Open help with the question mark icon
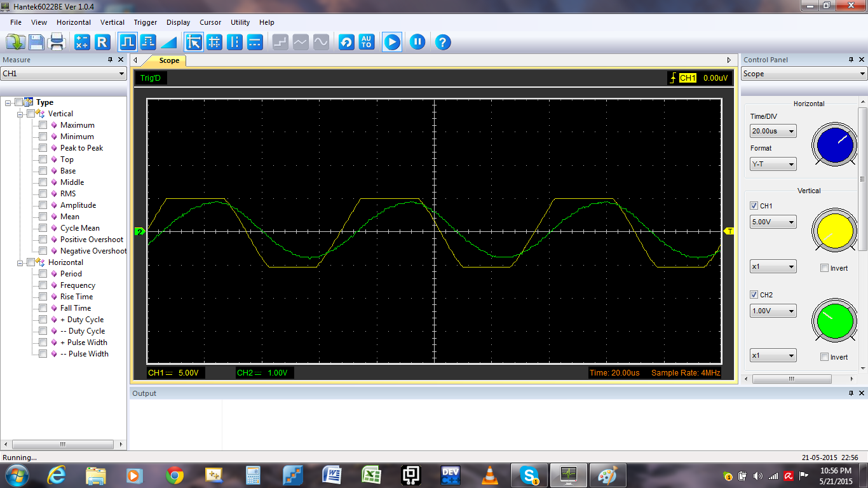 (443, 43)
